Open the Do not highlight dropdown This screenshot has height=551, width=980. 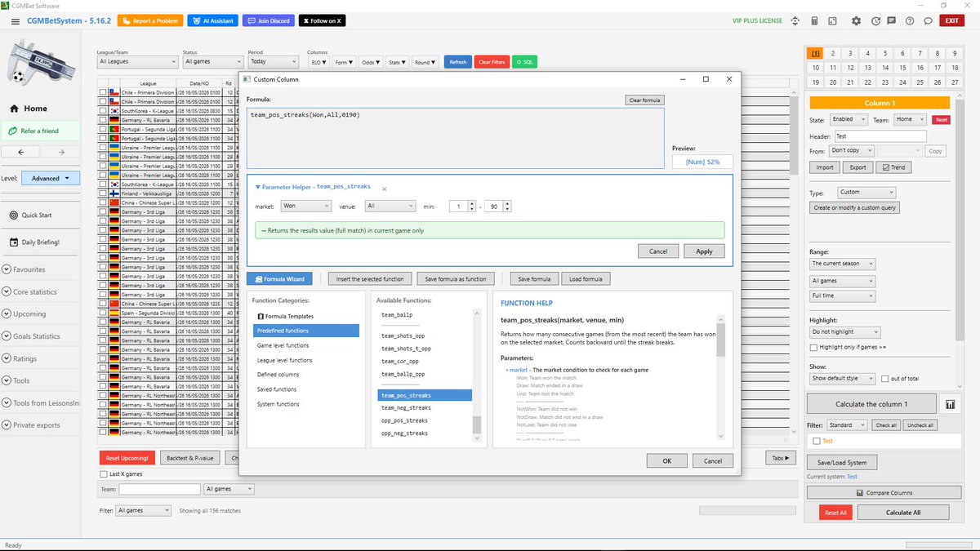coord(845,332)
